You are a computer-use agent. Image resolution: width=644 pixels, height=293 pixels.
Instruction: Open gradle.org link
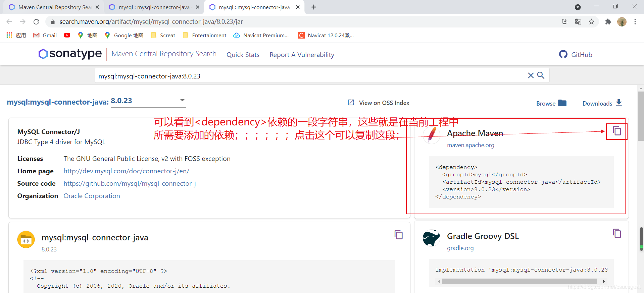(x=460, y=248)
